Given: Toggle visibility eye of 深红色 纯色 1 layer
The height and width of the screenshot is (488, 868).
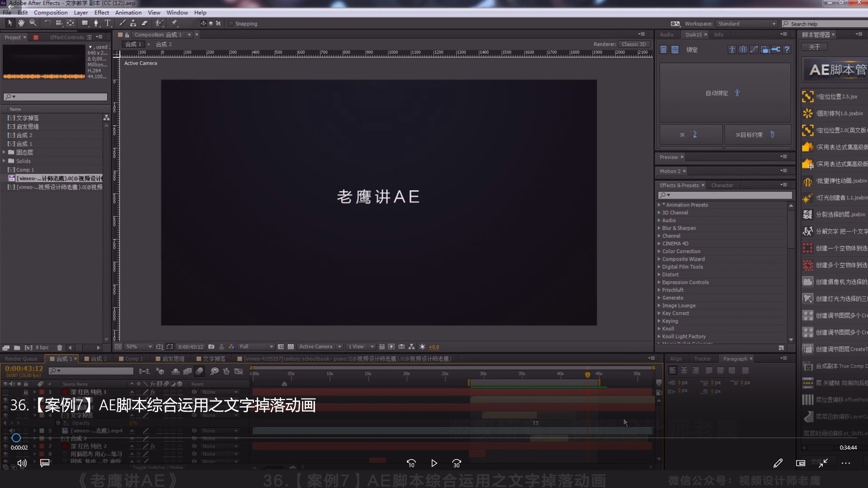Looking at the screenshot, I should tap(6, 392).
